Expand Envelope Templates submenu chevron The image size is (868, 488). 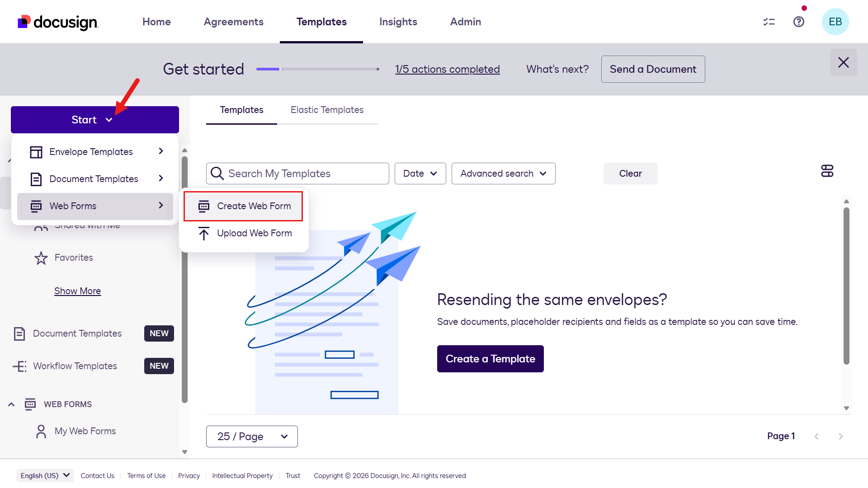pyautogui.click(x=161, y=151)
